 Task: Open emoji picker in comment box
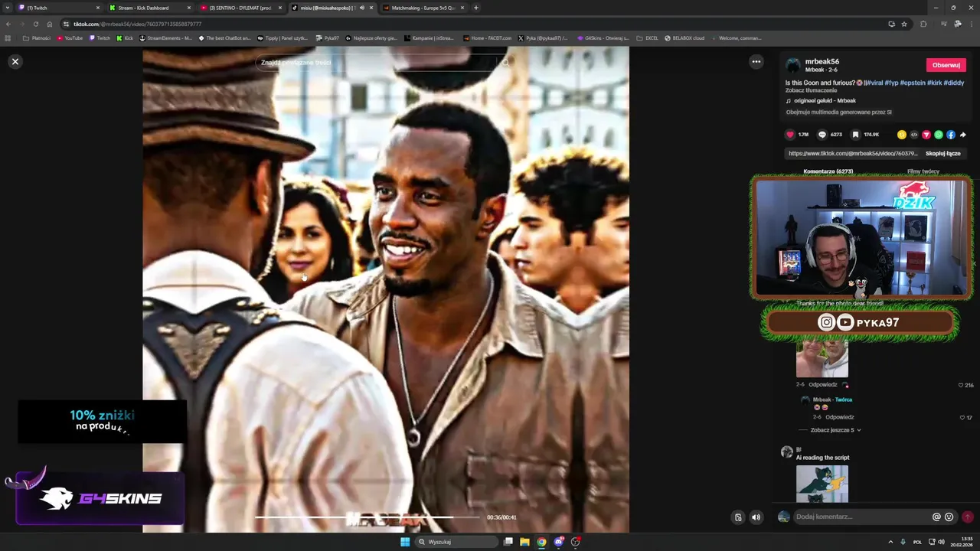[x=949, y=517]
